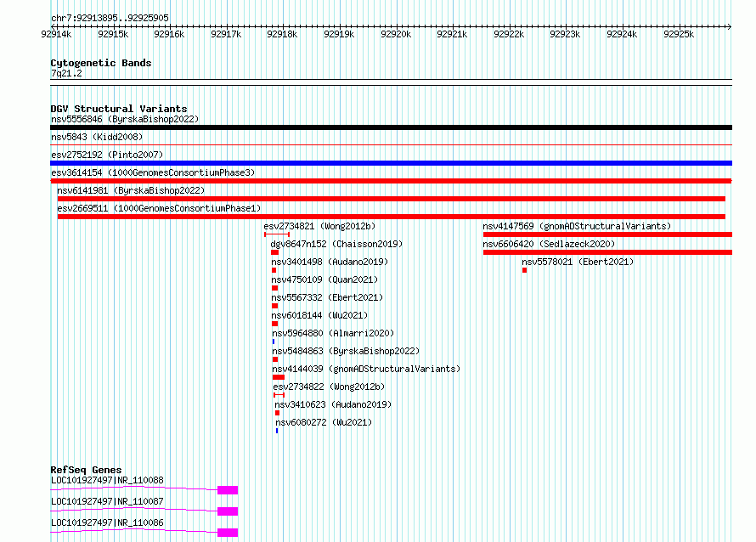The image size is (756, 542).
Task: Select the magenta NR_110087 exon block
Action: tap(228, 511)
